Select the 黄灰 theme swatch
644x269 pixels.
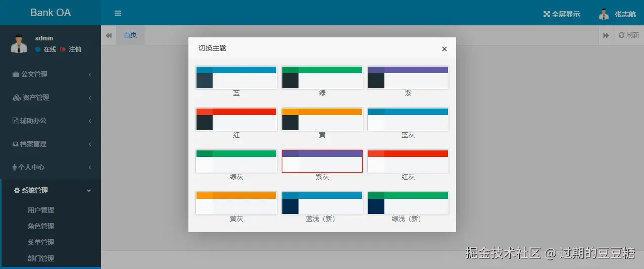coord(236,203)
